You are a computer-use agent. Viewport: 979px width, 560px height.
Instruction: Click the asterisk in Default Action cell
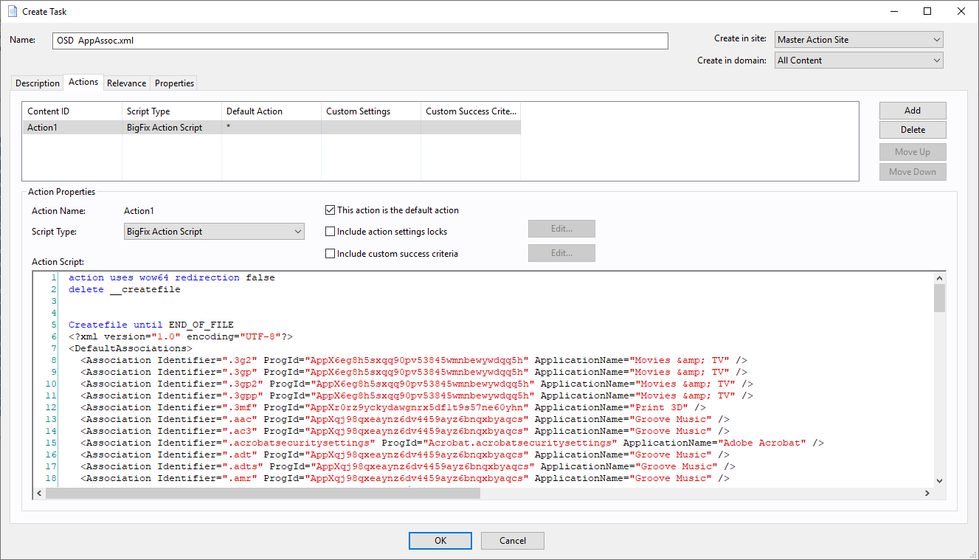229,128
